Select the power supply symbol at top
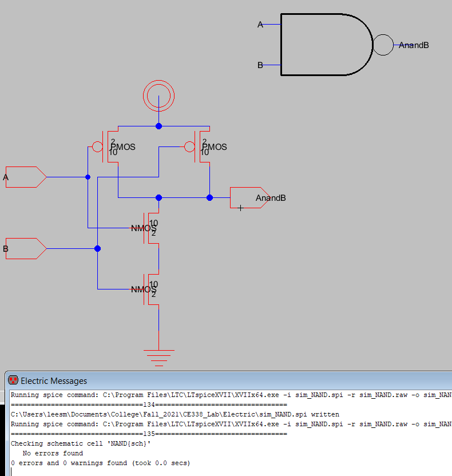The width and height of the screenshot is (452, 476). coord(158,95)
